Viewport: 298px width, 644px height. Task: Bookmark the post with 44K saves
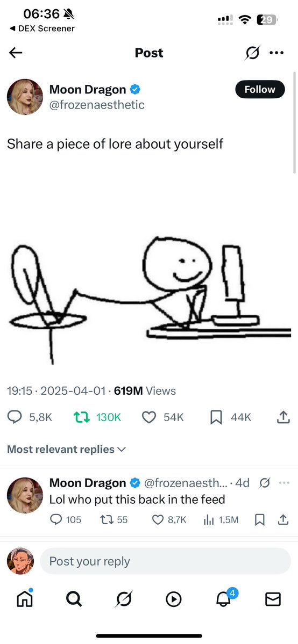coord(216,417)
